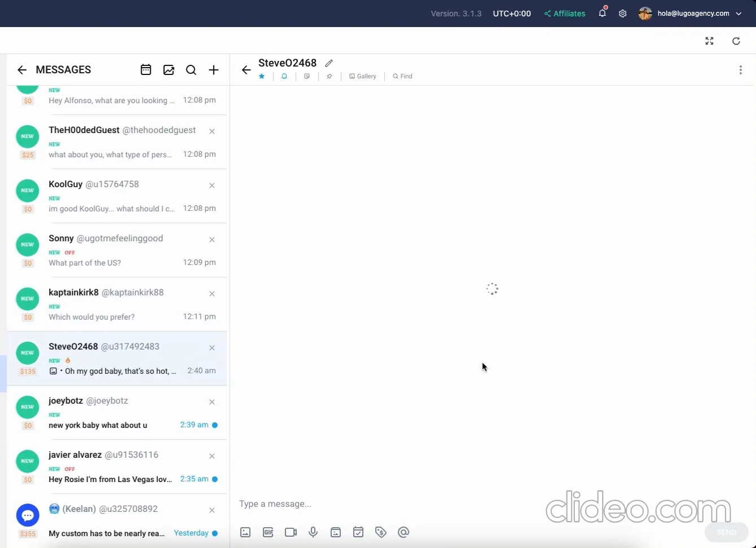Open (Keelan) conversation
This screenshot has height=548, width=756.
(117, 521)
